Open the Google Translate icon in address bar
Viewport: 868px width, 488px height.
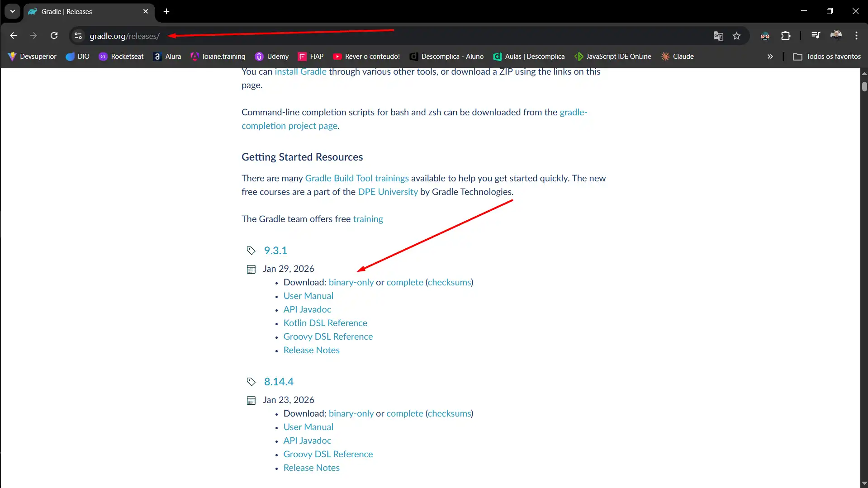click(718, 36)
